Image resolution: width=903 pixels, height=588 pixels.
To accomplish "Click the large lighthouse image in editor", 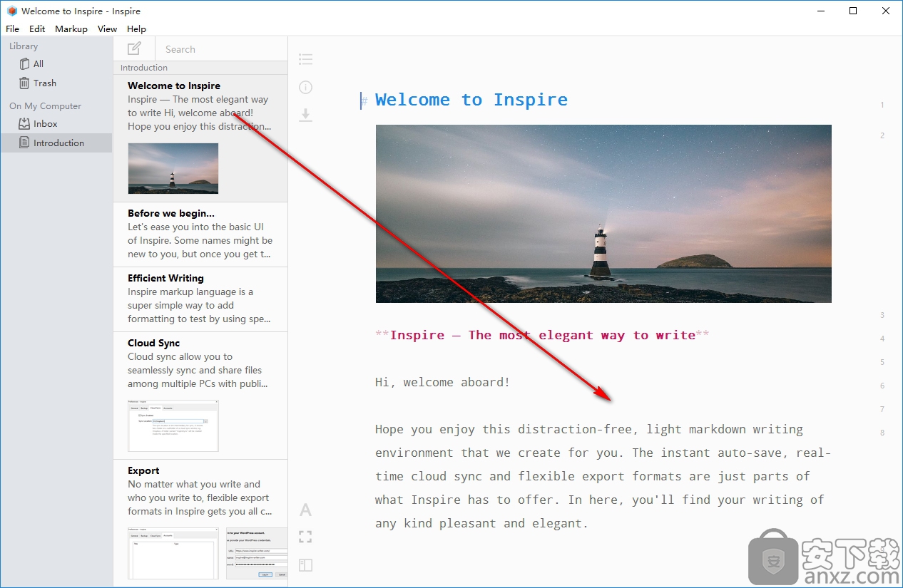I will click(x=603, y=214).
